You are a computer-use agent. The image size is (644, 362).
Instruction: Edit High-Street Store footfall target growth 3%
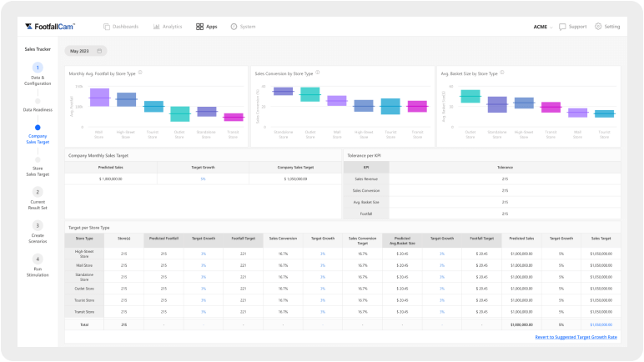(x=204, y=254)
